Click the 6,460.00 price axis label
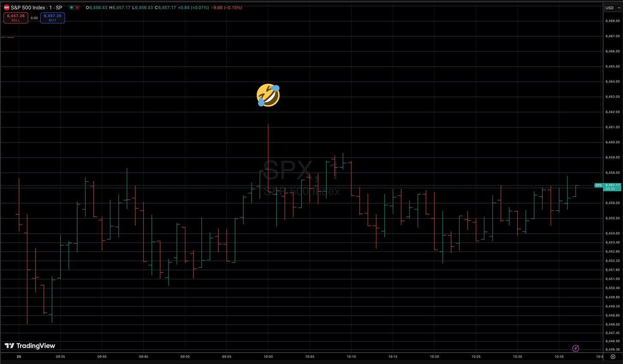 point(613,142)
